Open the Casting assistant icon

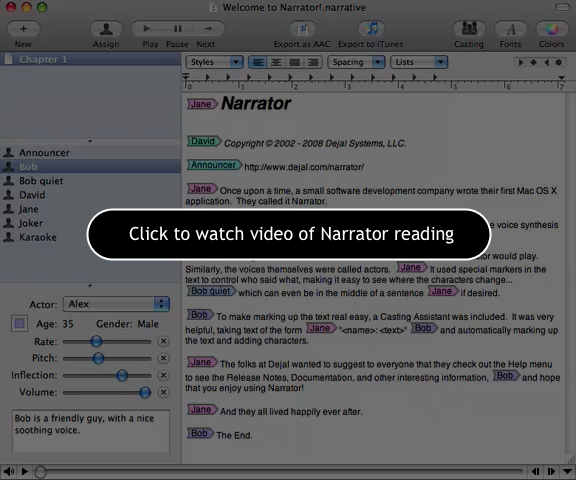tap(469, 29)
